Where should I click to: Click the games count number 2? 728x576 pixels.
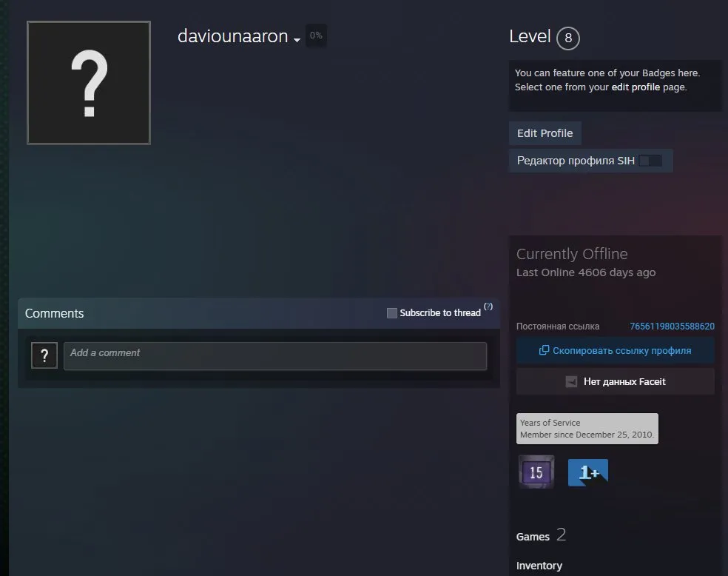tap(562, 535)
